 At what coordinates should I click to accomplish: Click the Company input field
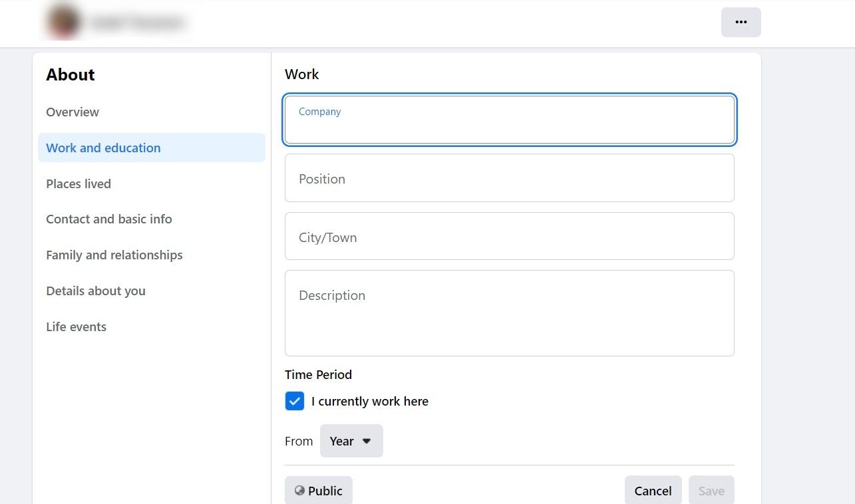509,120
